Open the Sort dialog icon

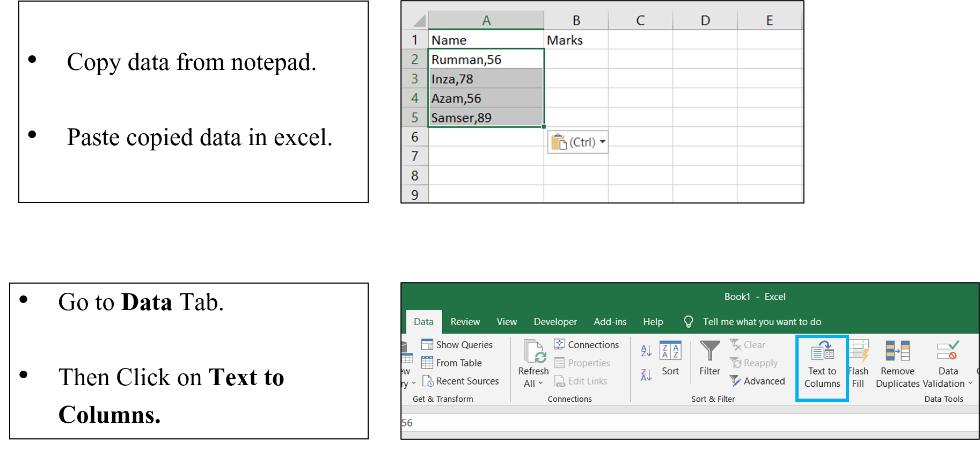pyautogui.click(x=670, y=350)
